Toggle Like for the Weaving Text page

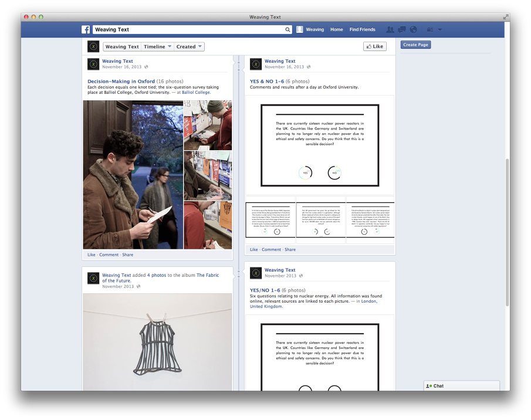374,46
